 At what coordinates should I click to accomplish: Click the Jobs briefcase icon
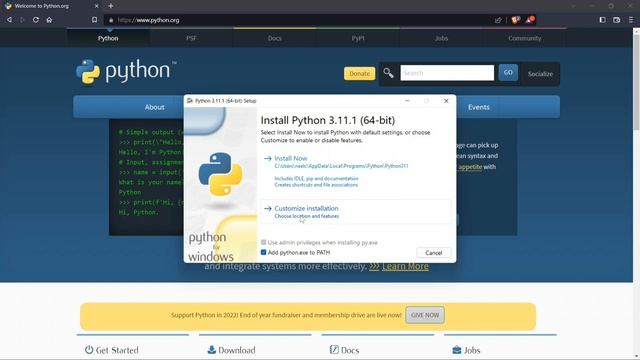pos(457,350)
